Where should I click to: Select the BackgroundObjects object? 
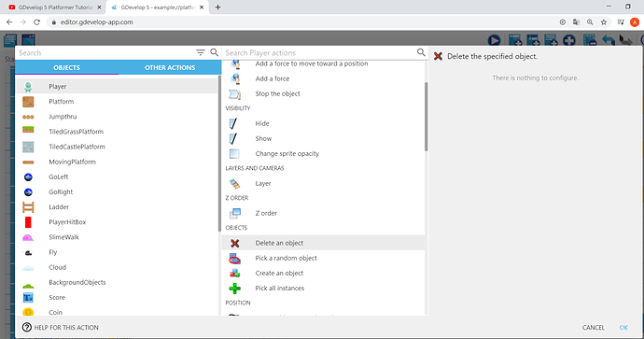pyautogui.click(x=117, y=282)
